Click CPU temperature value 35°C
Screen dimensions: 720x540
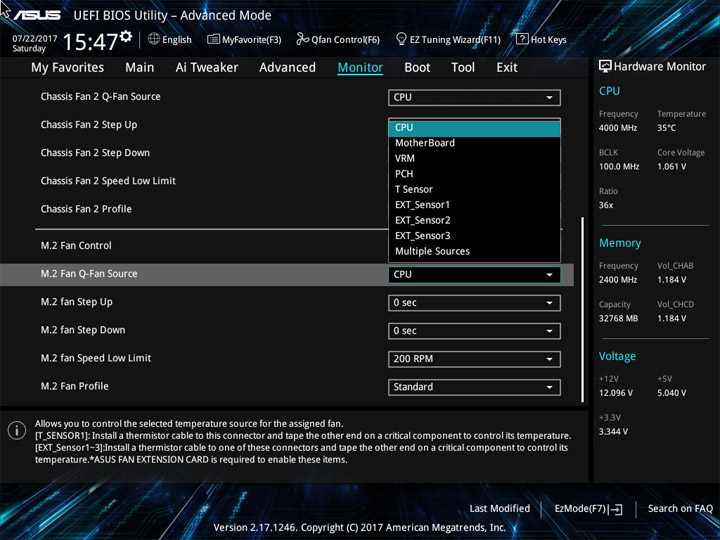coord(666,128)
